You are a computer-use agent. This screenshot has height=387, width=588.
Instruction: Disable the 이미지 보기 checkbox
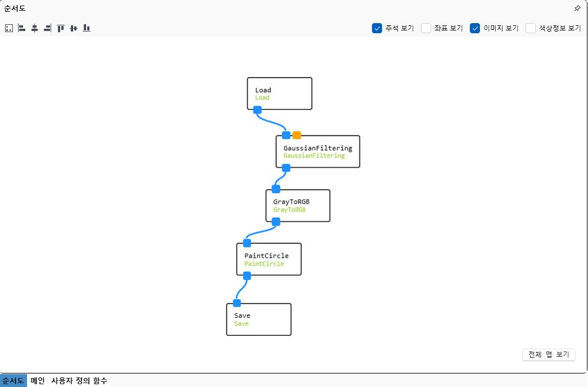[475, 28]
